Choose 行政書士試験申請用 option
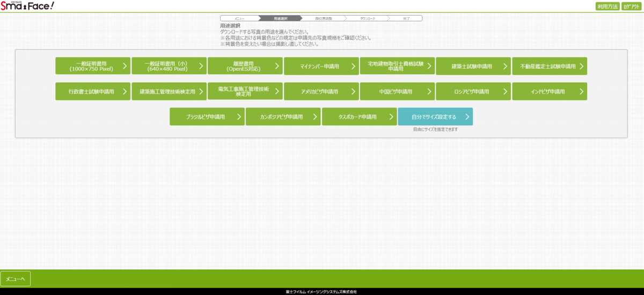The width and height of the screenshot is (644, 295). point(92,91)
